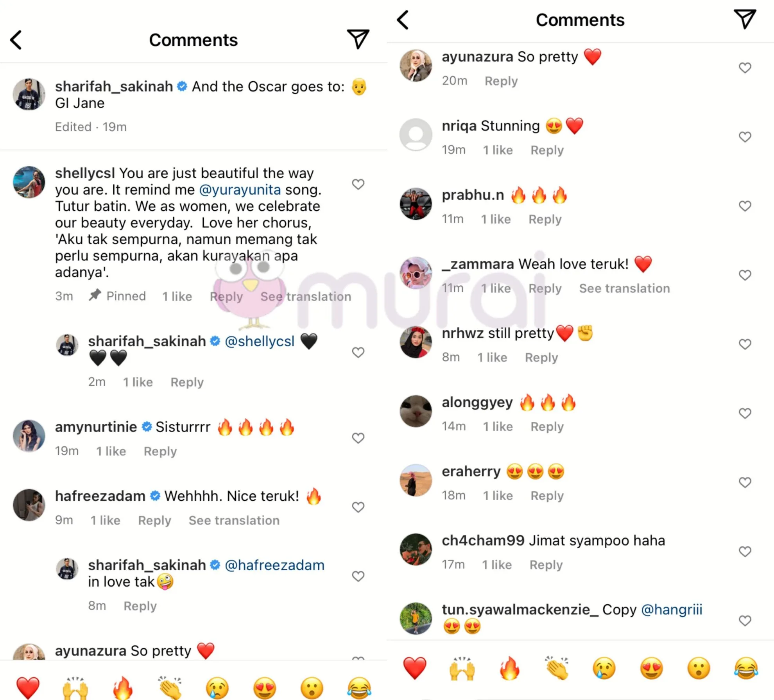Like the amynurtinie Sisturrrr comment
Viewport: 774px width, 700px height.
tap(358, 438)
